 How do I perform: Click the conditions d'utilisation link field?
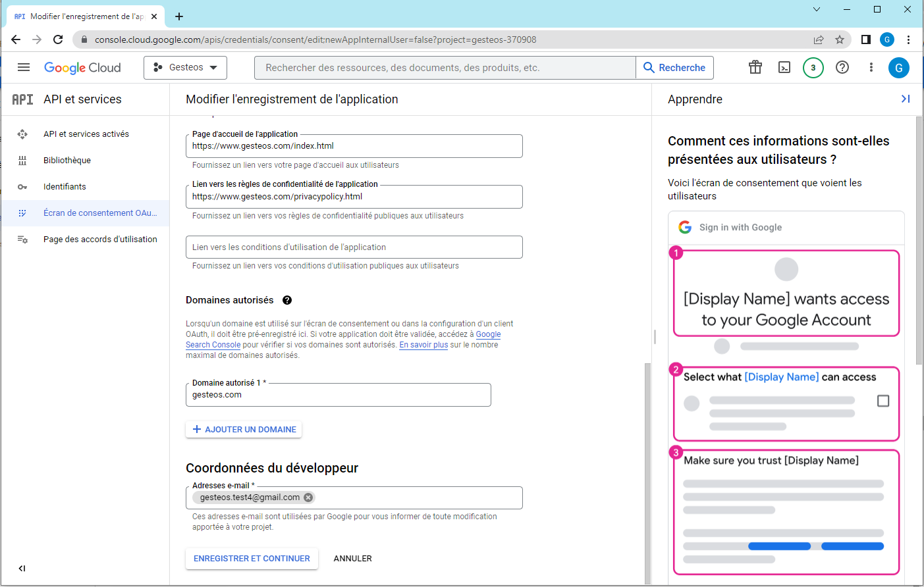pyautogui.click(x=354, y=247)
